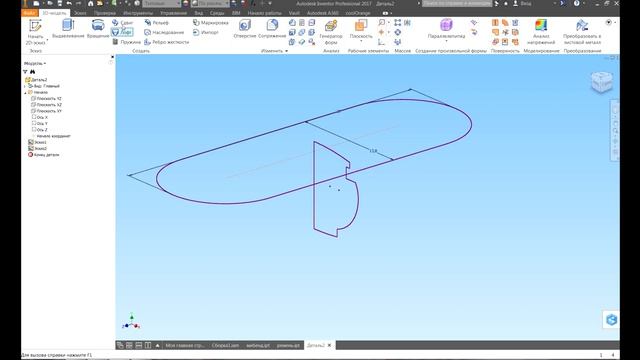
Task: Click the Home icon in quick access toolbar
Action: click(x=91, y=3)
